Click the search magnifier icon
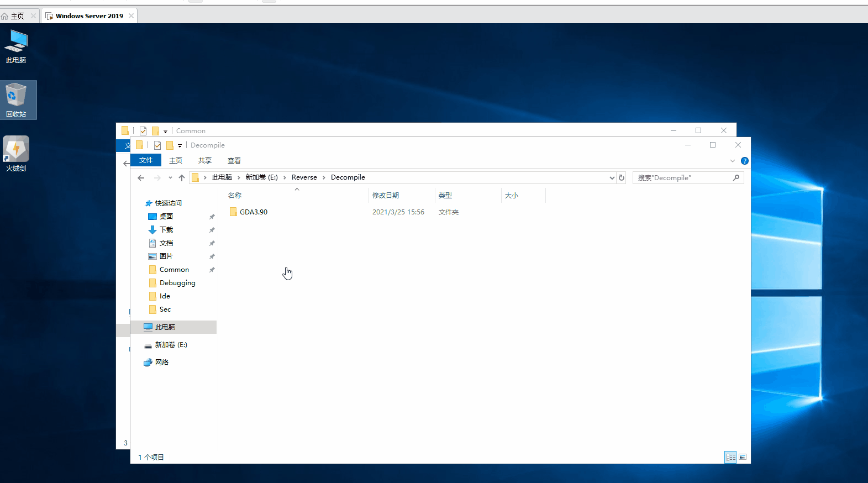The height and width of the screenshot is (483, 868). [x=736, y=178]
